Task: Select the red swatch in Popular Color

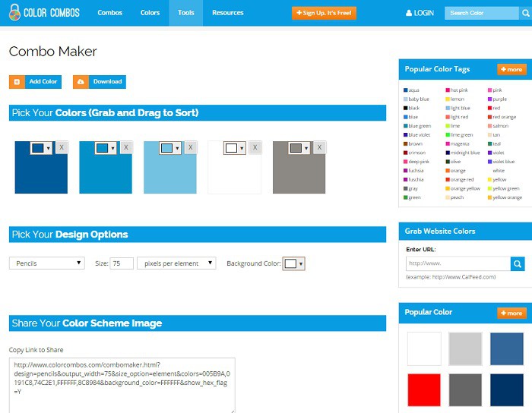Action: (x=423, y=389)
